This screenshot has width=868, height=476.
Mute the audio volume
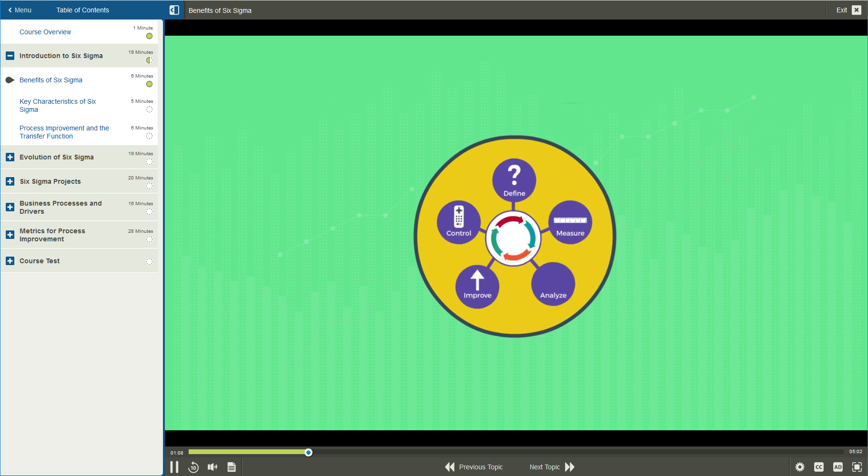point(212,467)
